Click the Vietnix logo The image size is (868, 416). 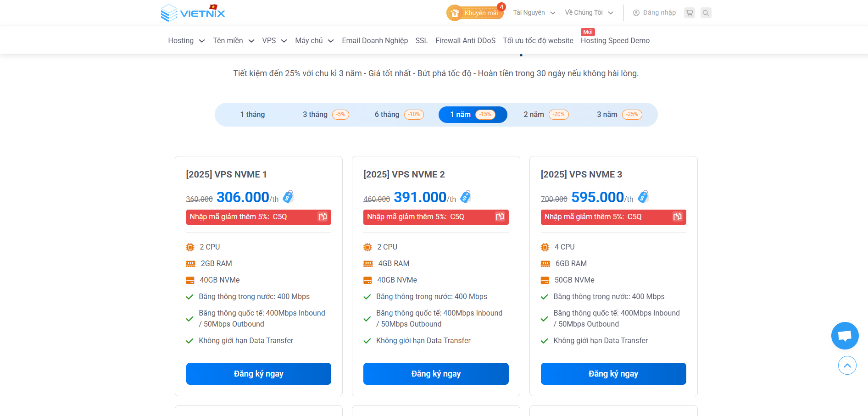[x=193, y=13]
